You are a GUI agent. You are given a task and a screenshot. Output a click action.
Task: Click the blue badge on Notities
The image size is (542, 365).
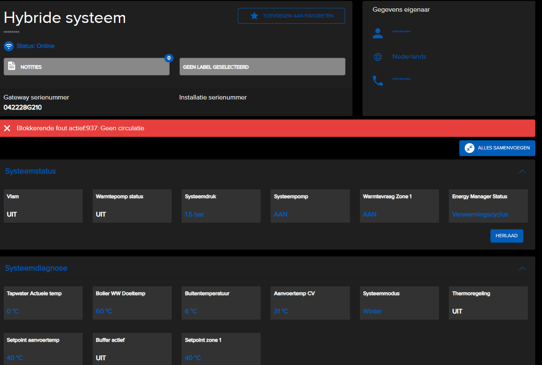coord(169,58)
